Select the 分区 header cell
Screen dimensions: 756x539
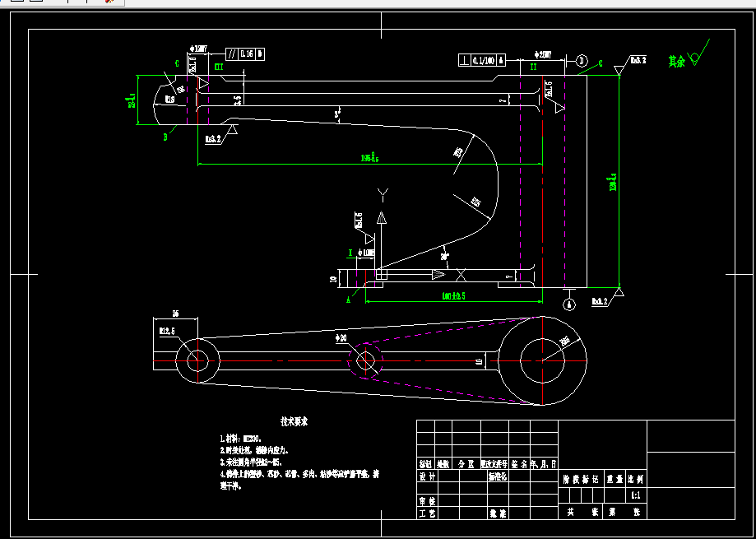click(466, 464)
